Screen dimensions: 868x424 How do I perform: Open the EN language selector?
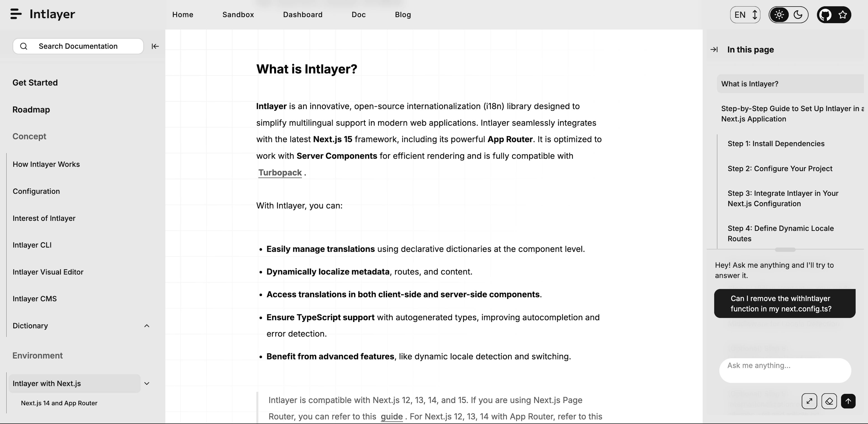745,15
